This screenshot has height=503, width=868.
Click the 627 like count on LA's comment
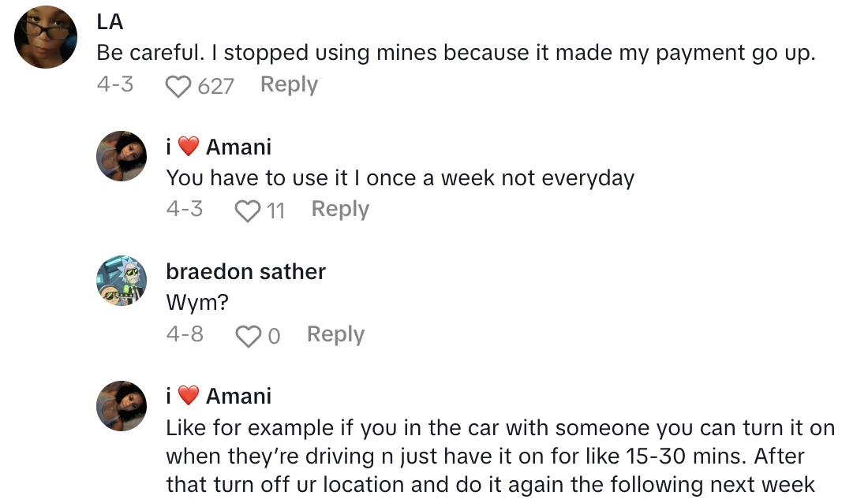pyautogui.click(x=215, y=86)
